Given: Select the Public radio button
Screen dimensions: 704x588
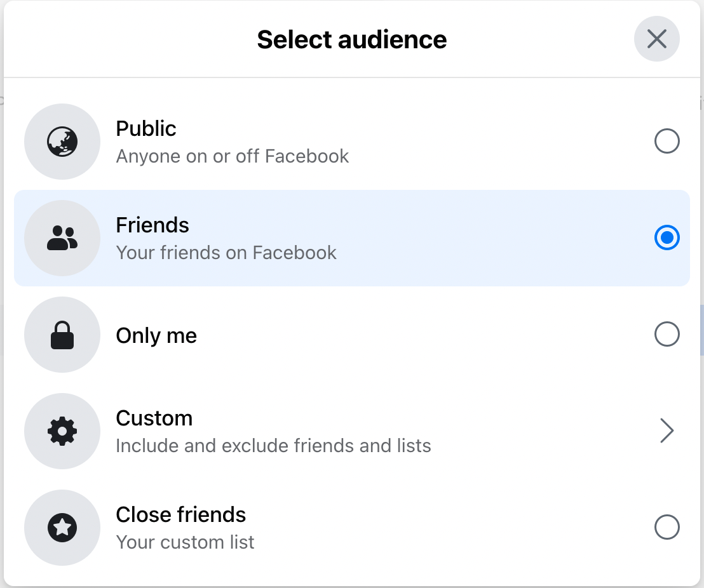Looking at the screenshot, I should [667, 142].
